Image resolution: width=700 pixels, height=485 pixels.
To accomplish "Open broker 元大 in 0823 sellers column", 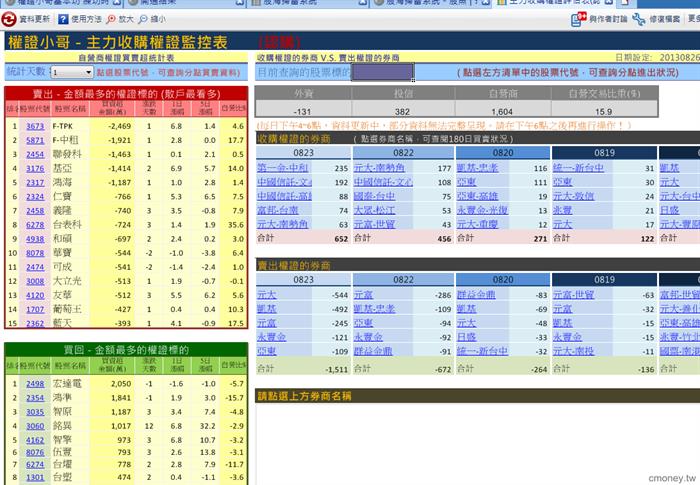I will (x=267, y=295).
